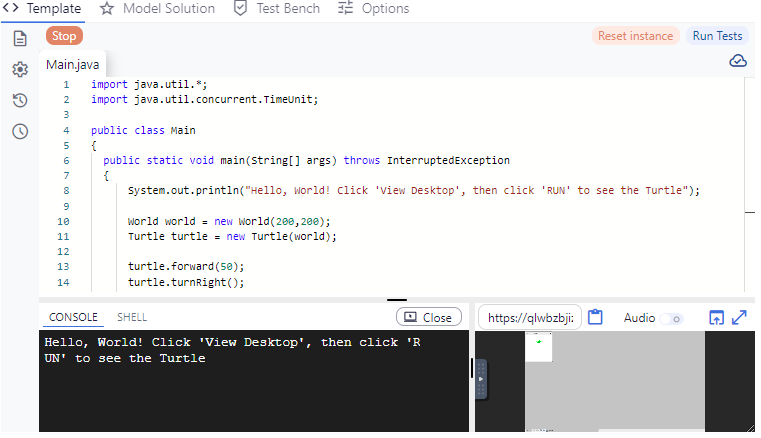
Task: Copy the desktop URL with the clipboard icon
Action: coord(596,317)
